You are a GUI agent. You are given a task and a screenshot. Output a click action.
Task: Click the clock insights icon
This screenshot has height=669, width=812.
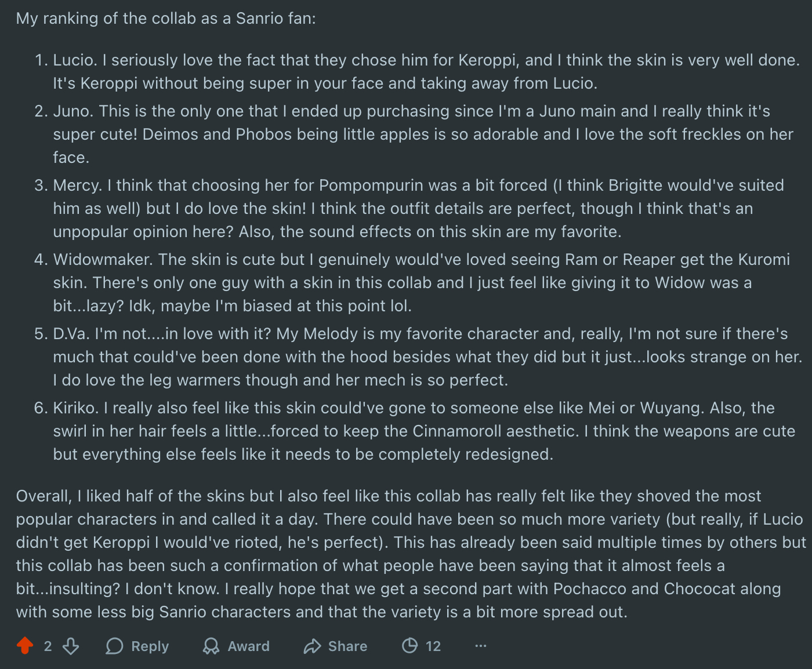409,645
